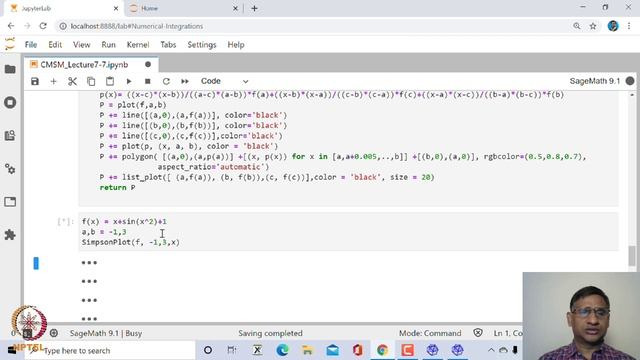
Task: Reload the browser page
Action: [43, 26]
